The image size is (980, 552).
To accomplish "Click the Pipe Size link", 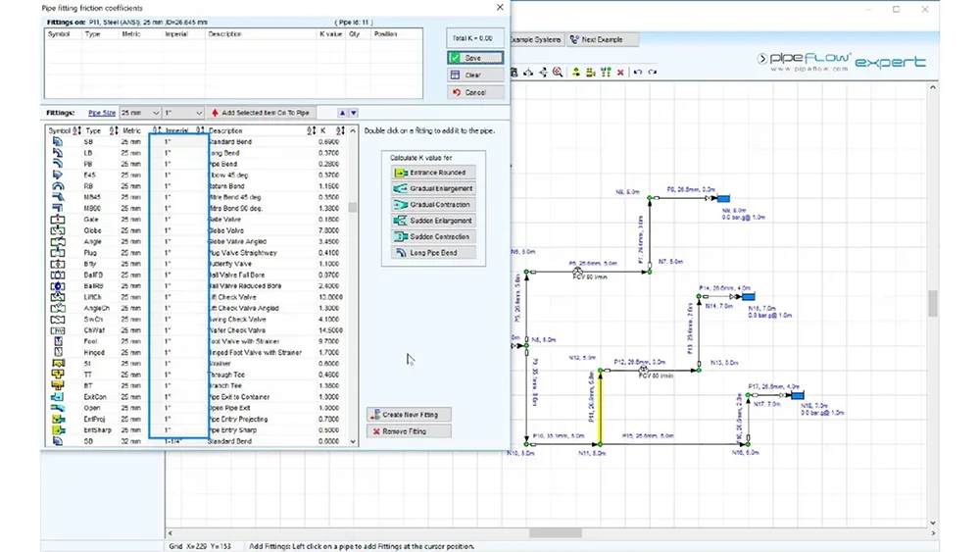I will click(x=102, y=113).
